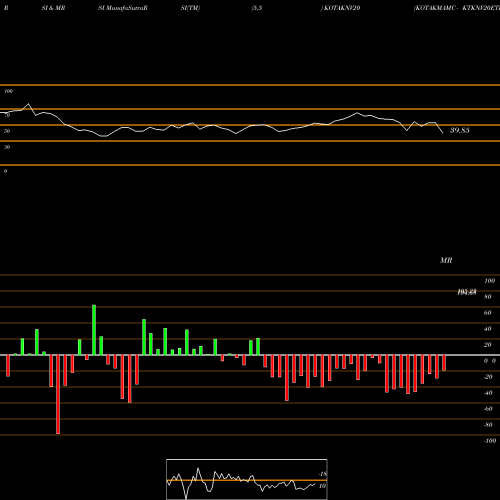
Task: Click the RSI peak point near chart start
Action: 28,104
